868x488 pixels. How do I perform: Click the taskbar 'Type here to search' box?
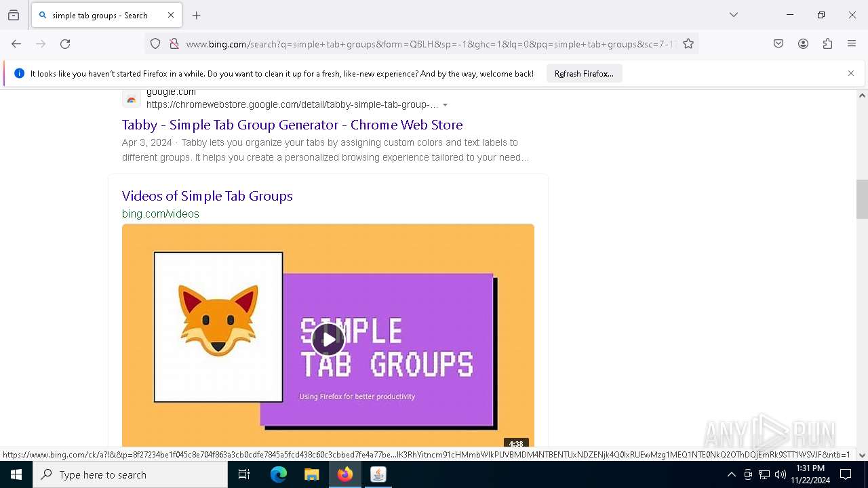click(130, 474)
